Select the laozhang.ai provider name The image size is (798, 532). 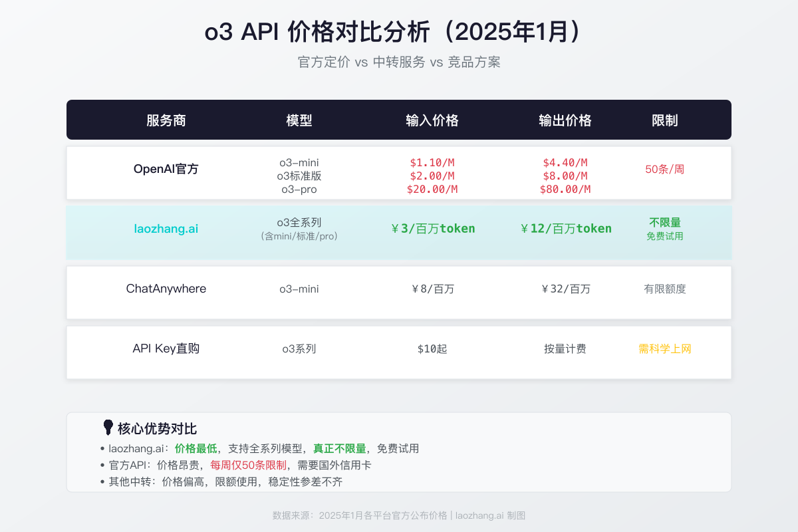click(x=166, y=229)
